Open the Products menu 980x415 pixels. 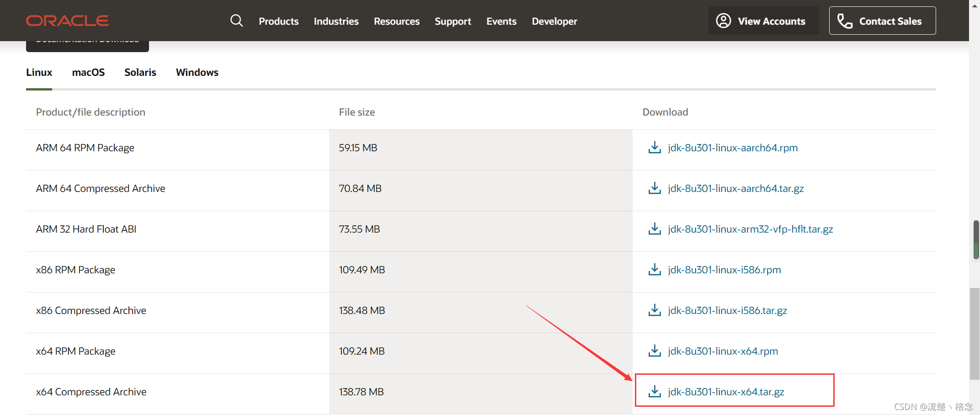pos(278,21)
